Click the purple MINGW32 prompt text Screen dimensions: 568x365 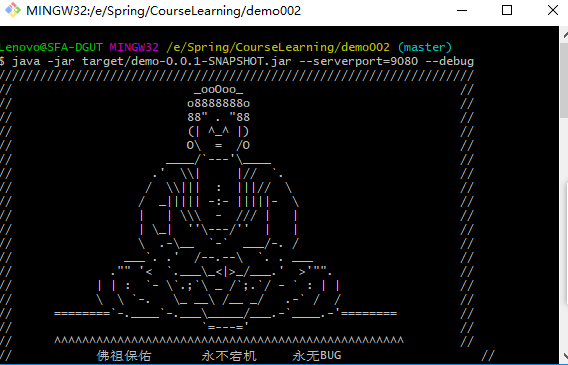click(x=134, y=47)
